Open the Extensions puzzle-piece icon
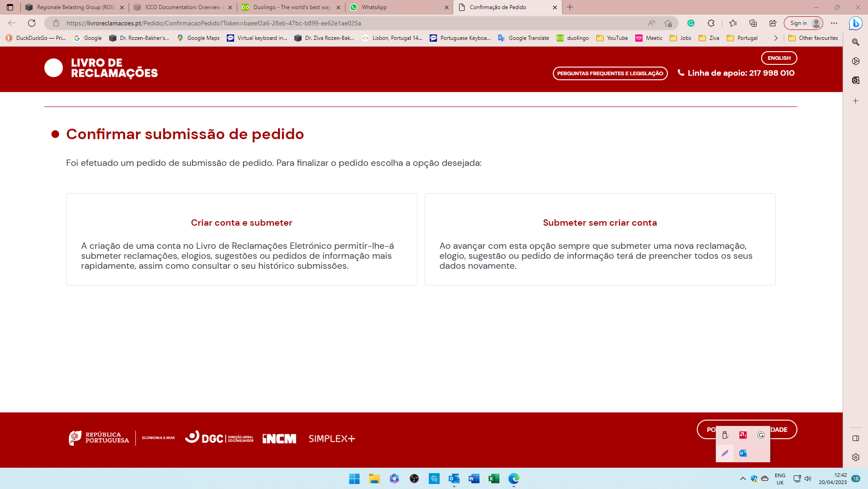The image size is (868, 489). click(711, 23)
